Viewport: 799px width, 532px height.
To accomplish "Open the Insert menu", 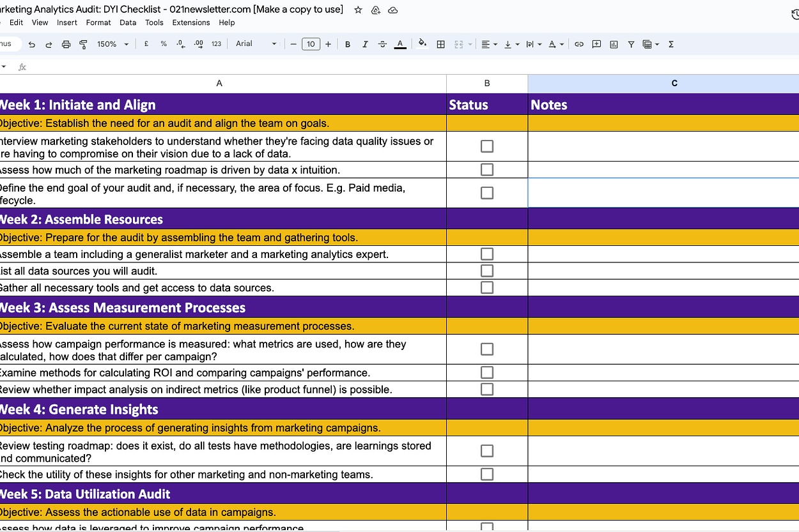I will [67, 22].
